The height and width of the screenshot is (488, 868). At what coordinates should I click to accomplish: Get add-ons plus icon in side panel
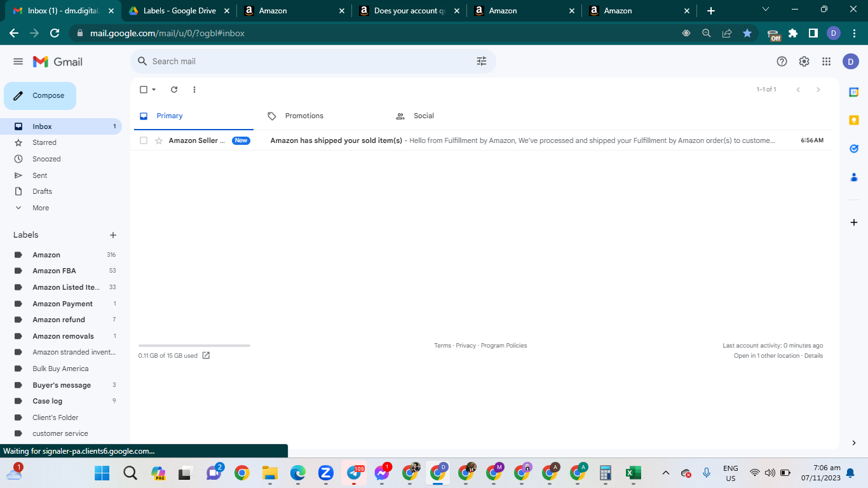[854, 222]
